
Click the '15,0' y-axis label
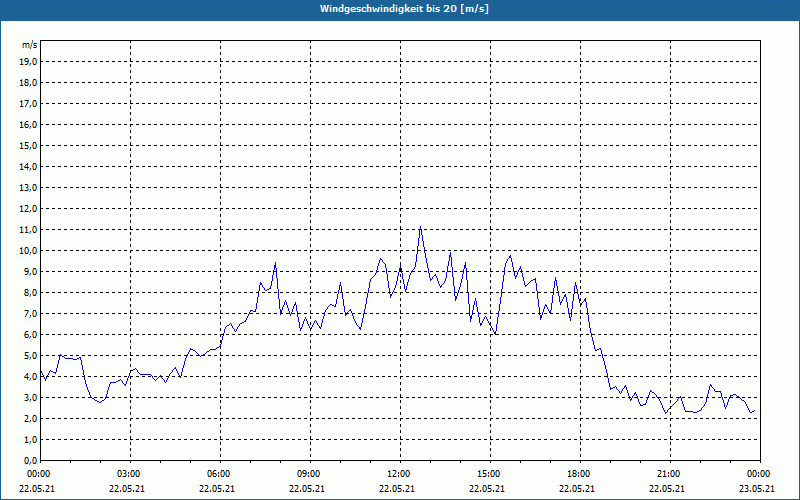[x=29, y=145]
